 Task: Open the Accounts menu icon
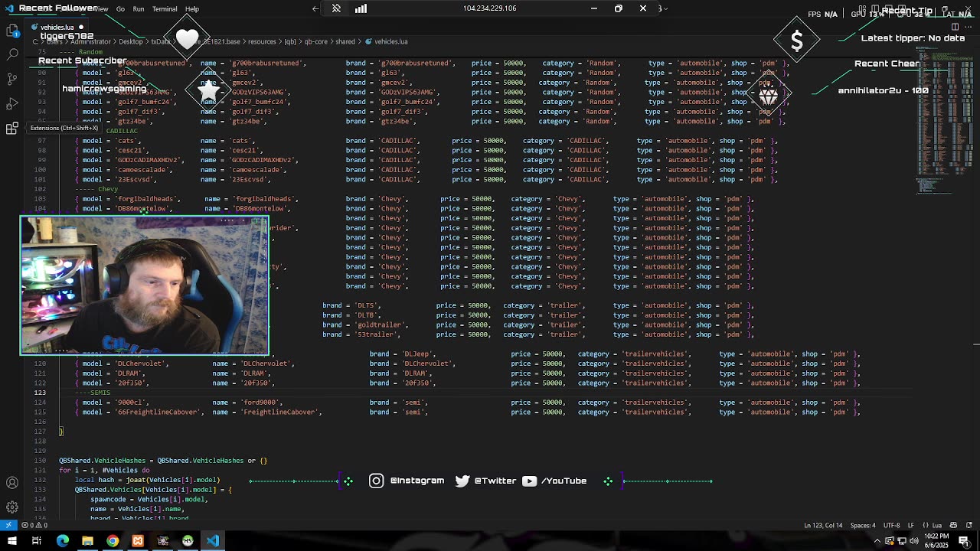[12, 483]
